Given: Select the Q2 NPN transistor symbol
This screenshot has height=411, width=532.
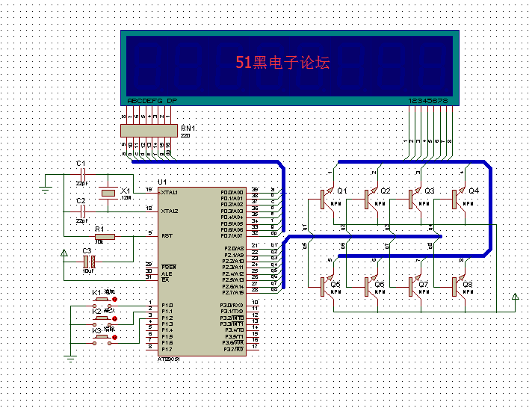Looking at the screenshot, I should [371, 200].
